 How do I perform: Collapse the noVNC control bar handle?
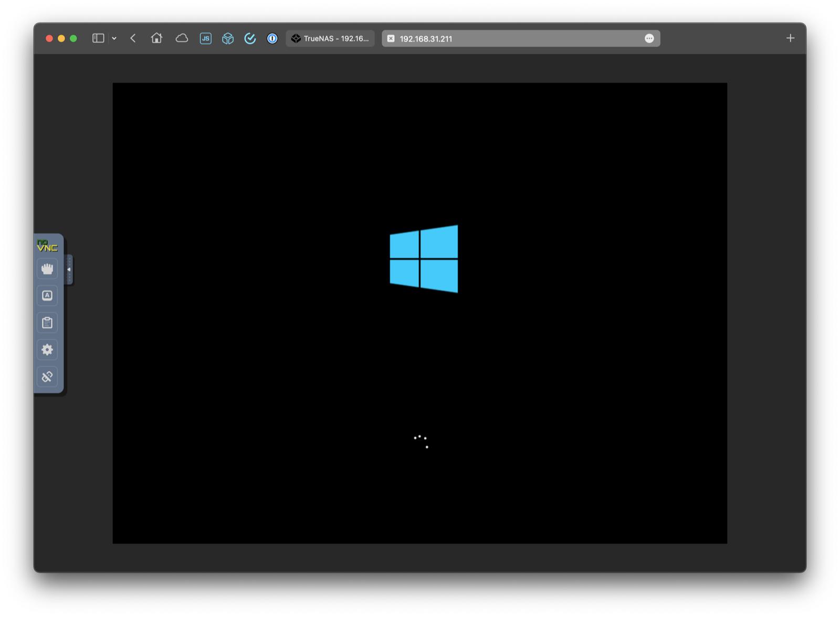click(x=68, y=269)
